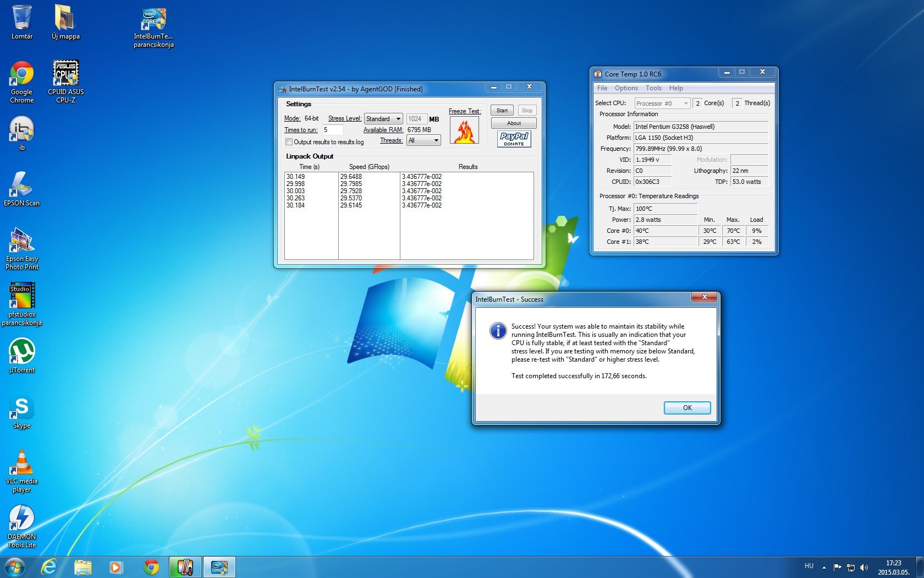Open Google Chrome desktop shortcut

tap(21, 83)
